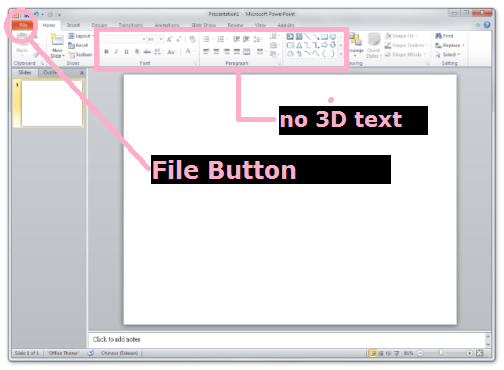Image resolution: width=504 pixels, height=370 pixels.
Task: Toggle Italic formatting
Action: 116,52
